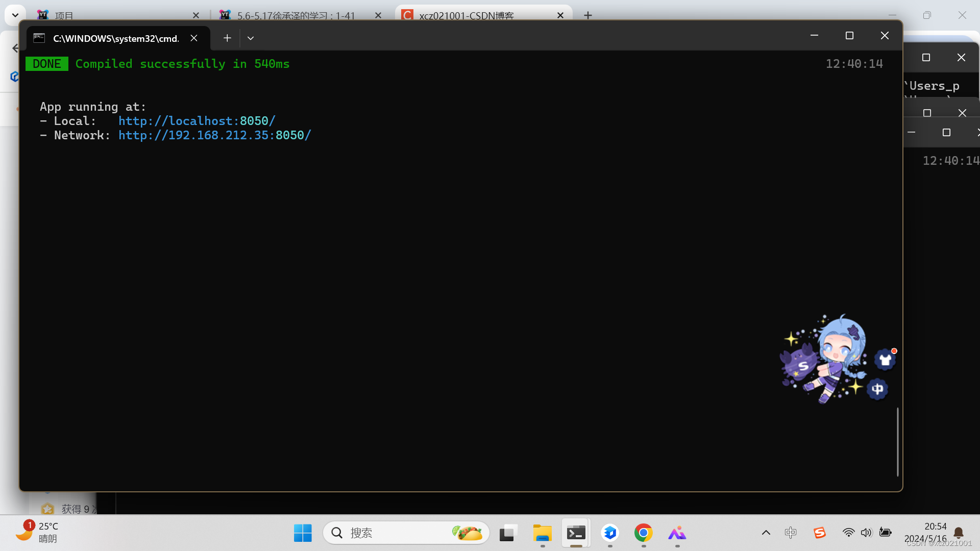Image resolution: width=980 pixels, height=551 pixels.
Task: Click Sogou input tray icon
Action: click(x=820, y=533)
